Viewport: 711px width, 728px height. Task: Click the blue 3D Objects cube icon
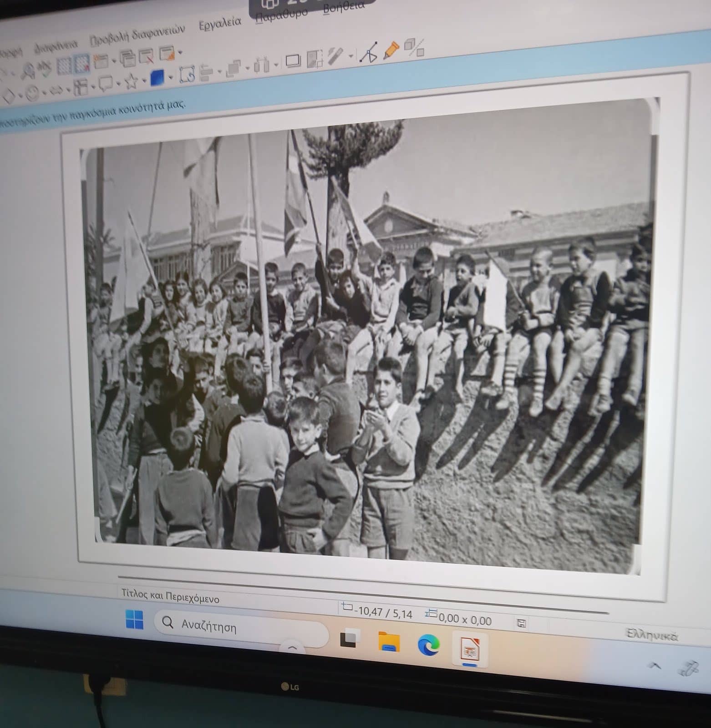pos(157,78)
